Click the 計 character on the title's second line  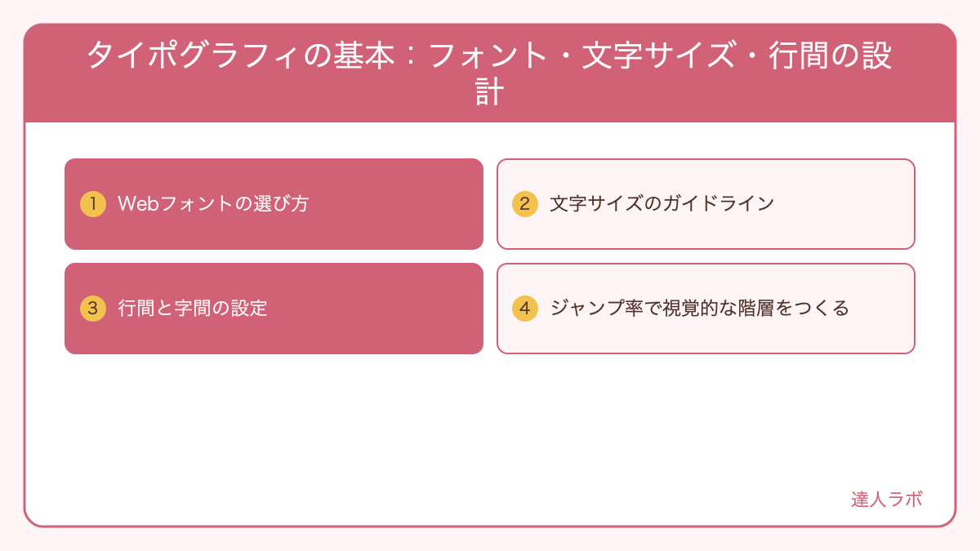coord(490,91)
